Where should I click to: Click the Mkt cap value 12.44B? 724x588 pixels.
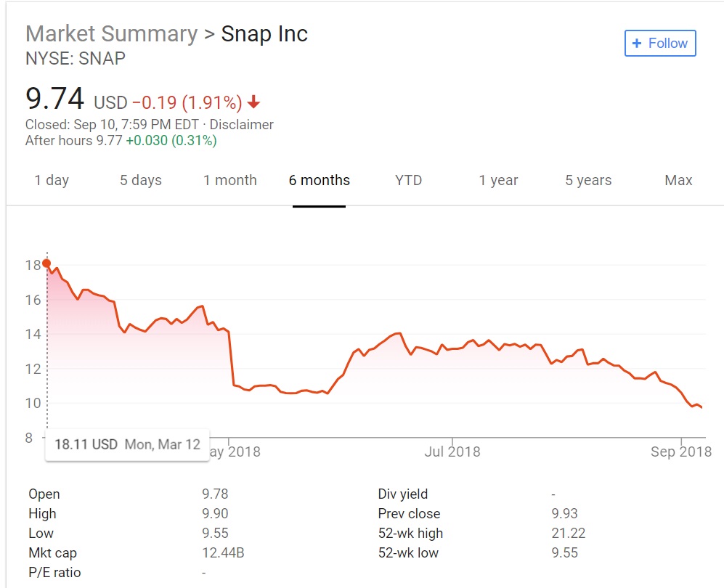[223, 553]
